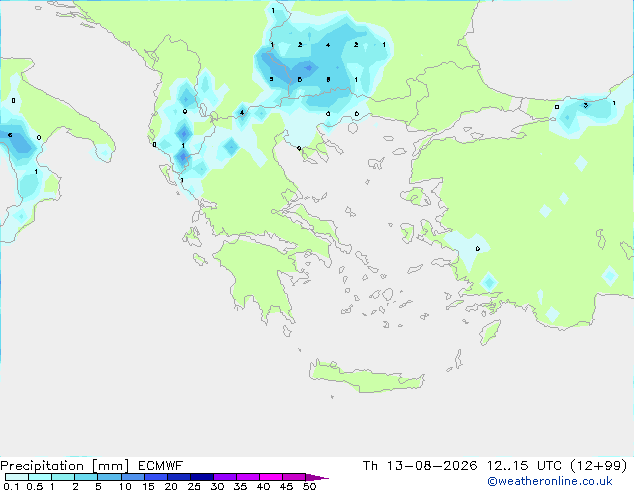Click the "0.1" legend scale value
The width and height of the screenshot is (634, 490).
(x=11, y=486)
